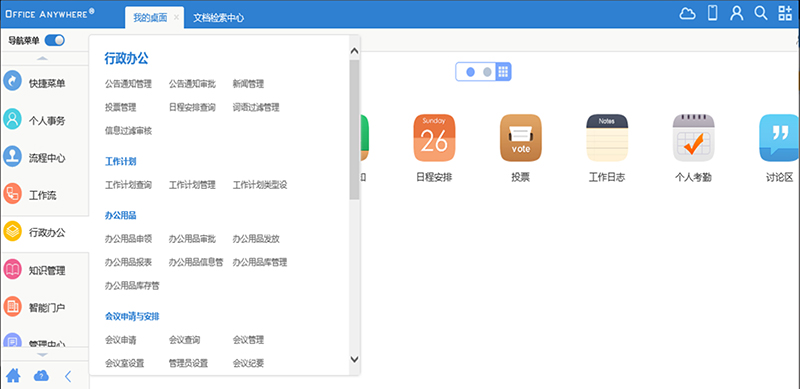Open 公告通知审批 link
Viewport: 800px width, 389px height.
click(x=192, y=84)
